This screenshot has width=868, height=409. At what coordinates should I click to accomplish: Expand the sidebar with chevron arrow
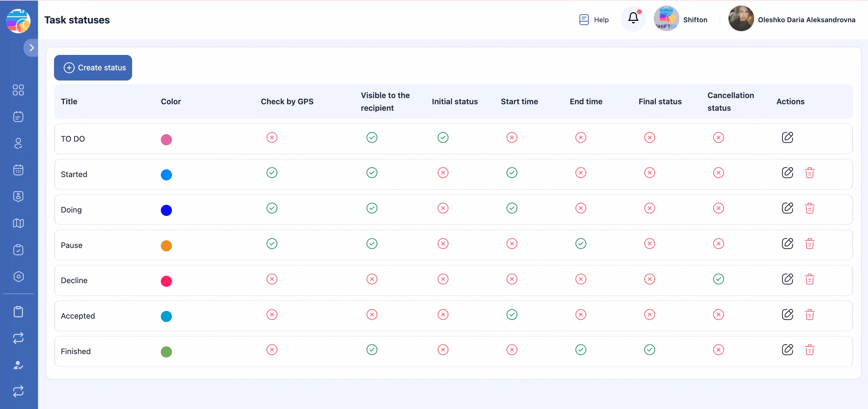pyautogui.click(x=31, y=48)
